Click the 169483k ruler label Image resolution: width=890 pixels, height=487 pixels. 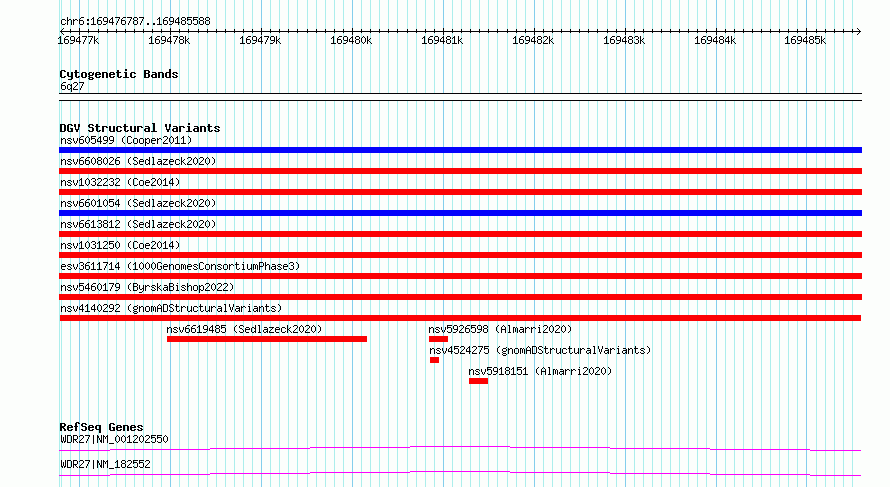pyautogui.click(x=624, y=40)
